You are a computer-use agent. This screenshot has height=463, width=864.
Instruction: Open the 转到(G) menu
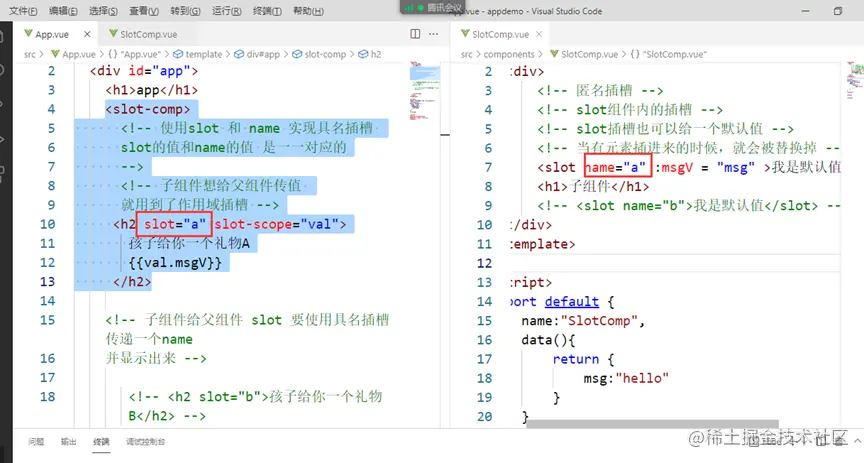(185, 11)
